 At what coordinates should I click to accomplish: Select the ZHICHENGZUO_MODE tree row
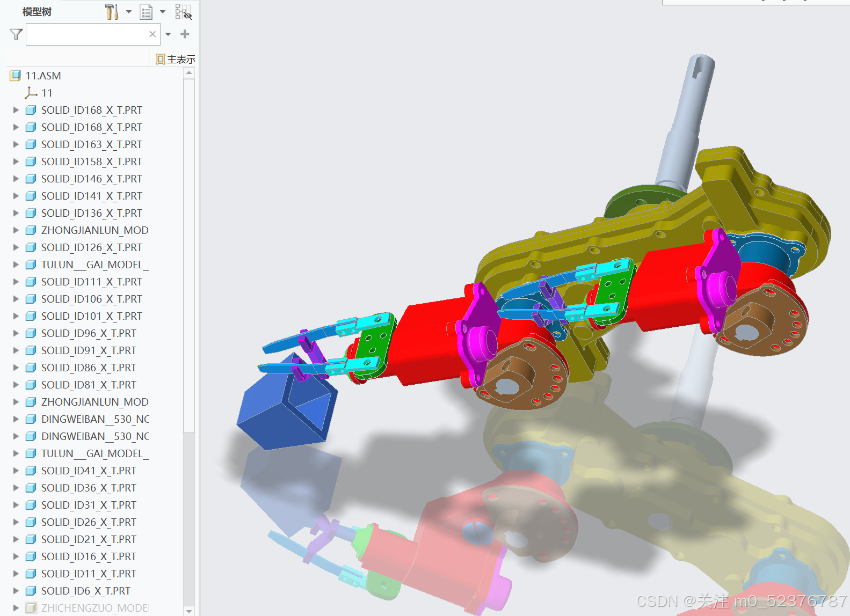[95, 608]
